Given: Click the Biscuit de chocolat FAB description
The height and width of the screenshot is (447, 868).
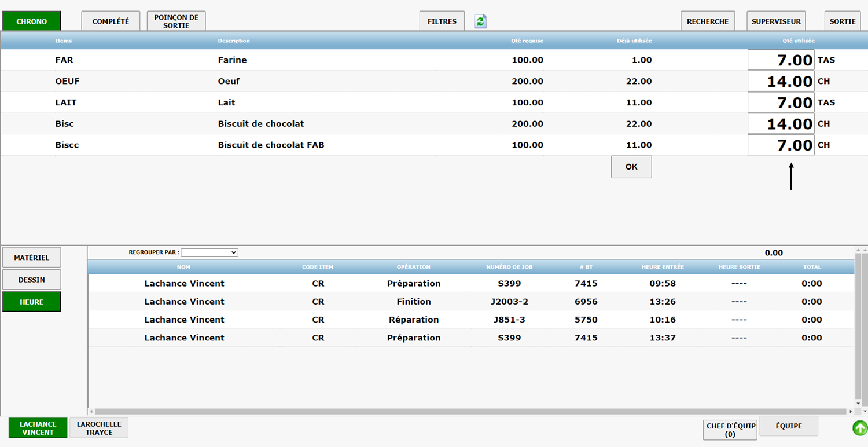Looking at the screenshot, I should click(271, 145).
